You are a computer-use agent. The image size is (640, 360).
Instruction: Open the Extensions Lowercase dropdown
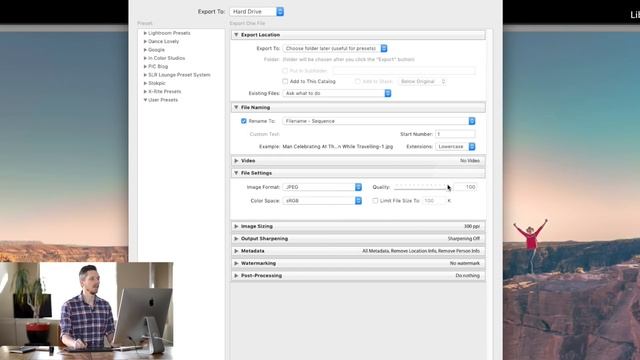456,147
